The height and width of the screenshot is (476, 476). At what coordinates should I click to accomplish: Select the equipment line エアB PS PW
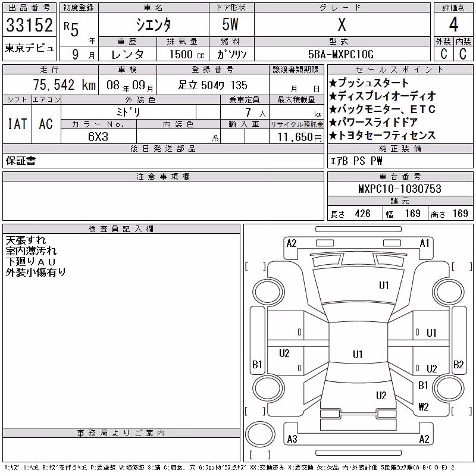coord(356,161)
